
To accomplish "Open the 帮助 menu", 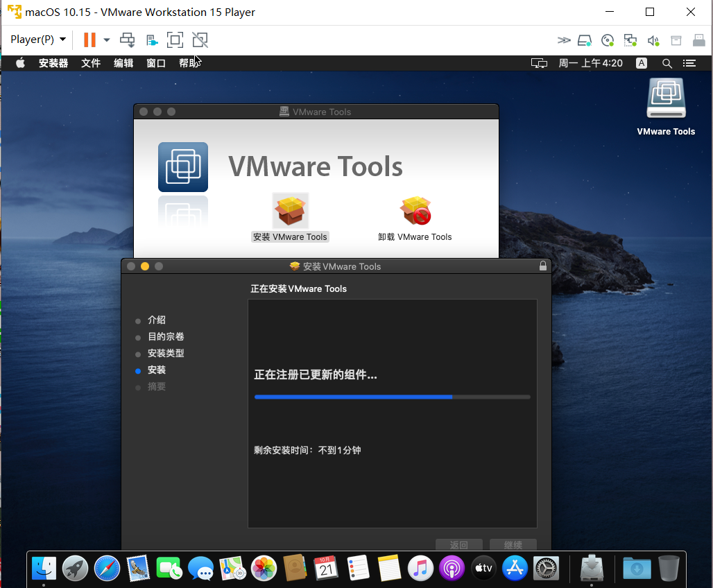I will click(189, 63).
